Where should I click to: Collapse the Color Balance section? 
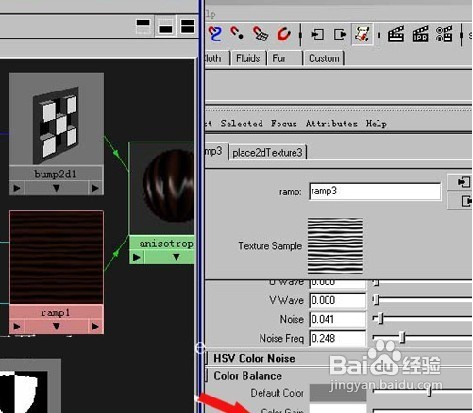(247, 376)
